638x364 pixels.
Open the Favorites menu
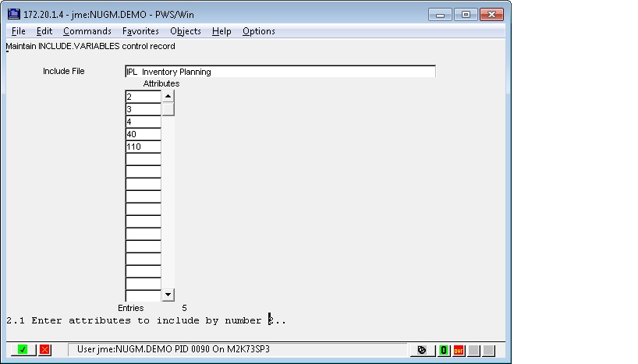click(x=140, y=31)
